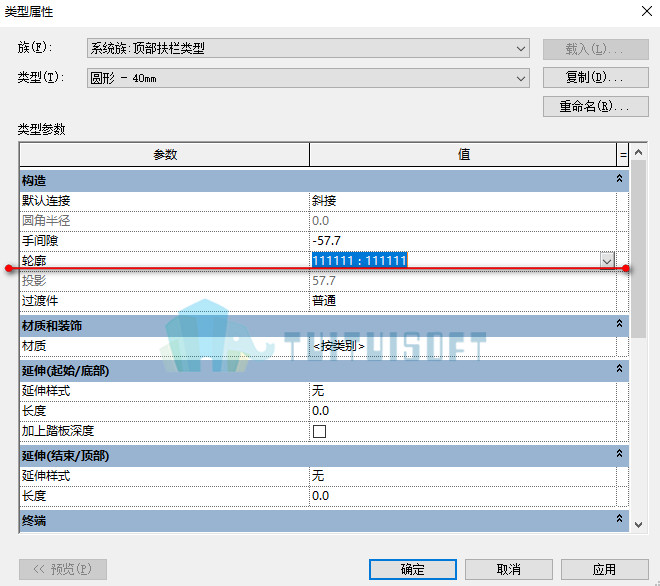Click the 值 column header

(463, 154)
